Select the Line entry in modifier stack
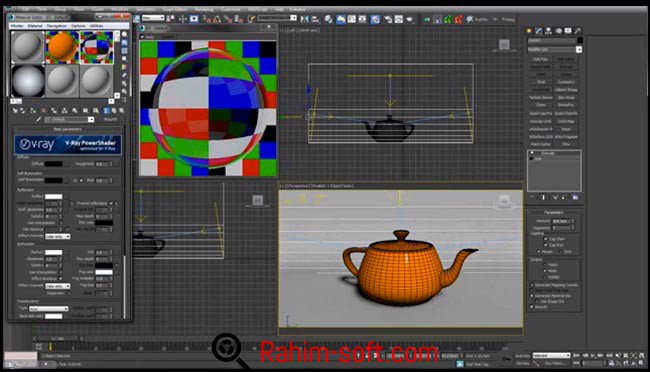Image resolution: width=650 pixels, height=372 pixels. [538, 159]
